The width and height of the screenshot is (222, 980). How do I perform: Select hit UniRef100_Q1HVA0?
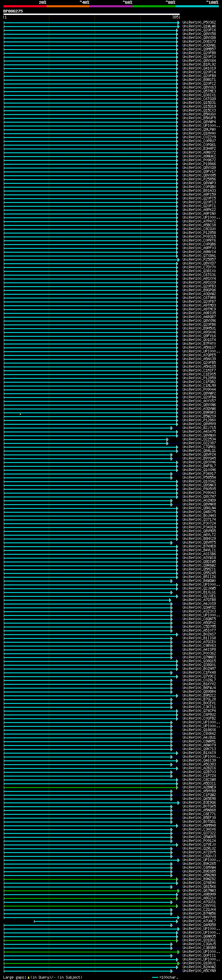click(199, 133)
